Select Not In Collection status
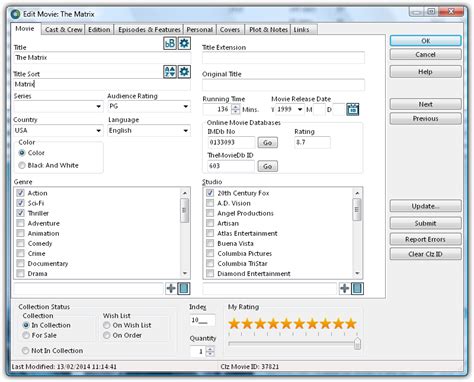 (x=25, y=350)
